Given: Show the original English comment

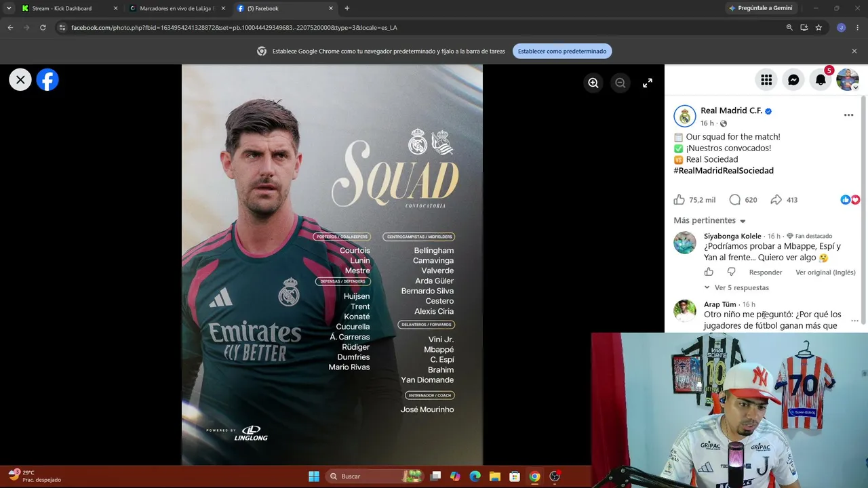Looking at the screenshot, I should [x=825, y=272].
